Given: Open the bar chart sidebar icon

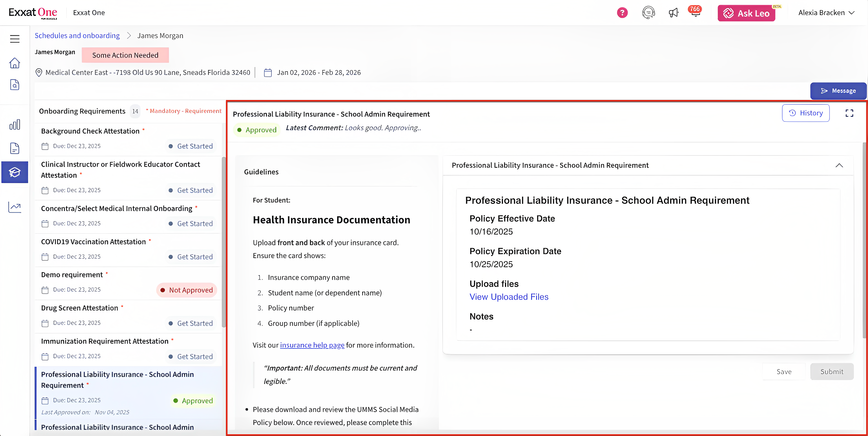Looking at the screenshot, I should pyautogui.click(x=14, y=125).
